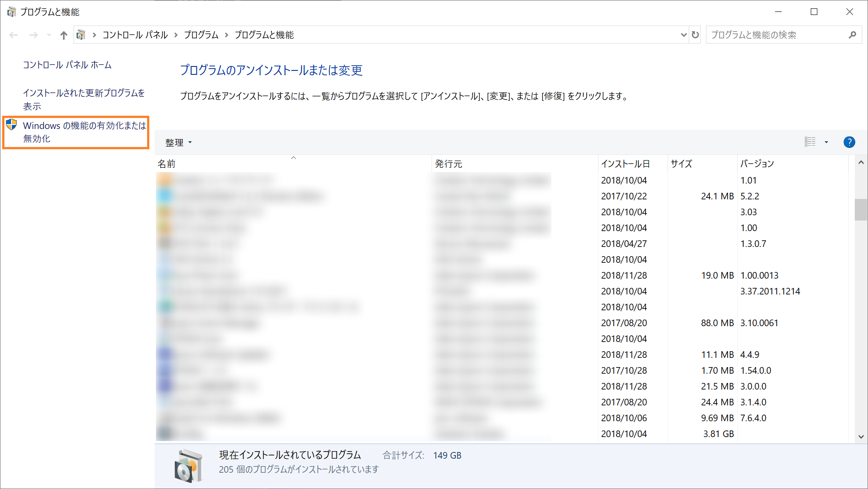The image size is (868, 489).
Task: Open the 整理 dropdown menu
Action: 178,143
